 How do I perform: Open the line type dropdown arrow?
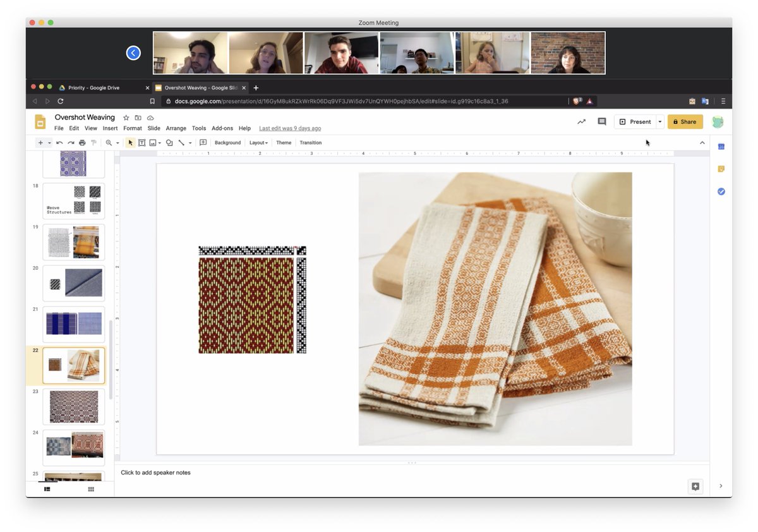tap(190, 143)
